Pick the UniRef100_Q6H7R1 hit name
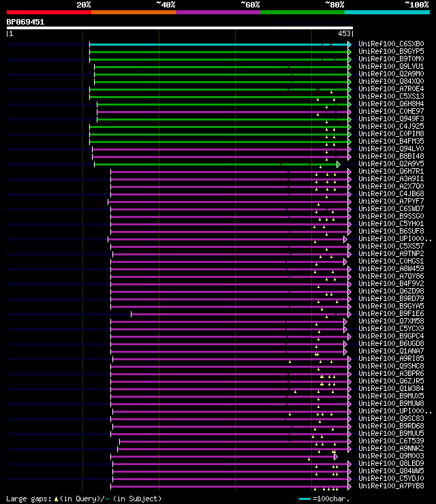Viewport: 436px width, 504px height. tap(391, 172)
